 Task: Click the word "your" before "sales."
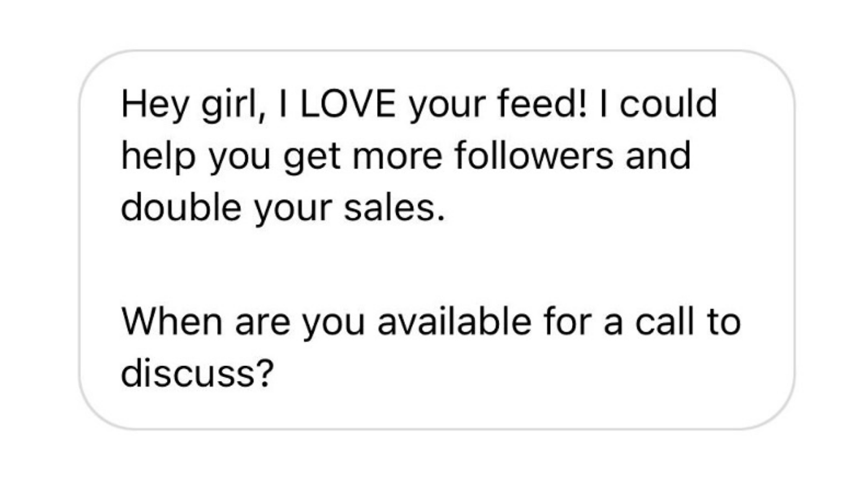[x=292, y=208]
